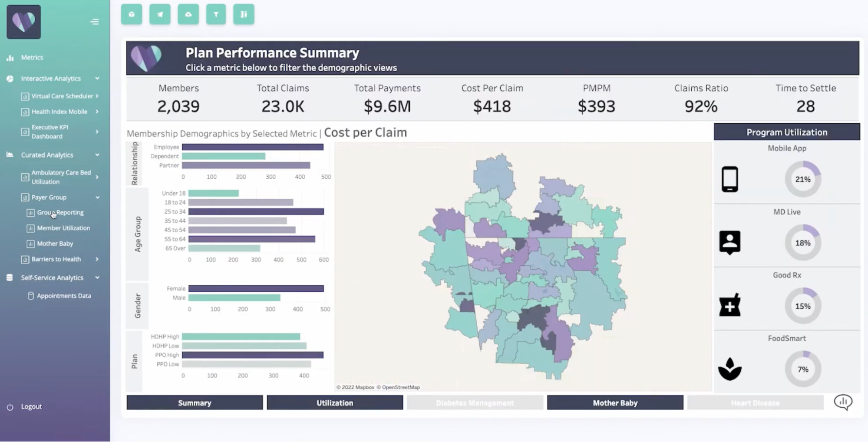Screen dimensions: 868x442
Task: Click the Logout link
Action: (x=31, y=406)
